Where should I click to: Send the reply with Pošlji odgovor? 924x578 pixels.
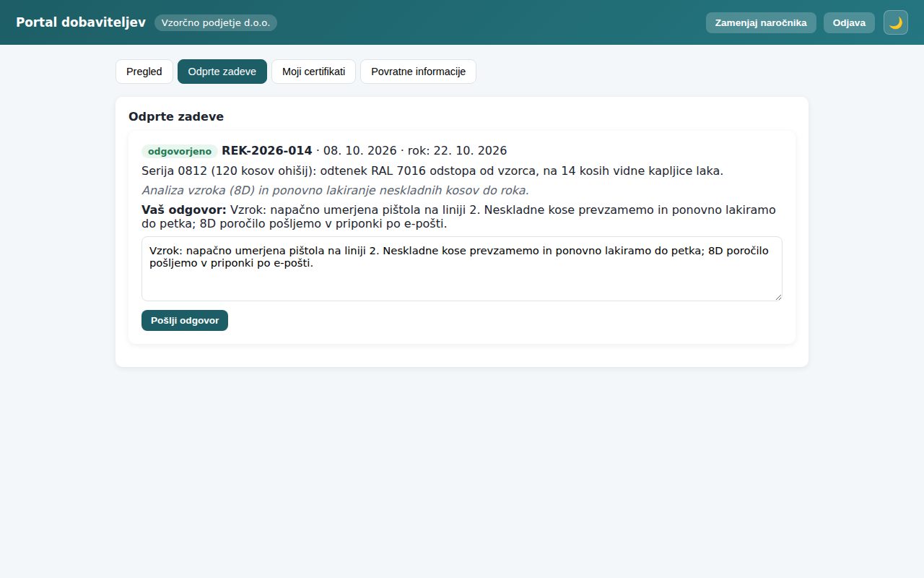(185, 320)
